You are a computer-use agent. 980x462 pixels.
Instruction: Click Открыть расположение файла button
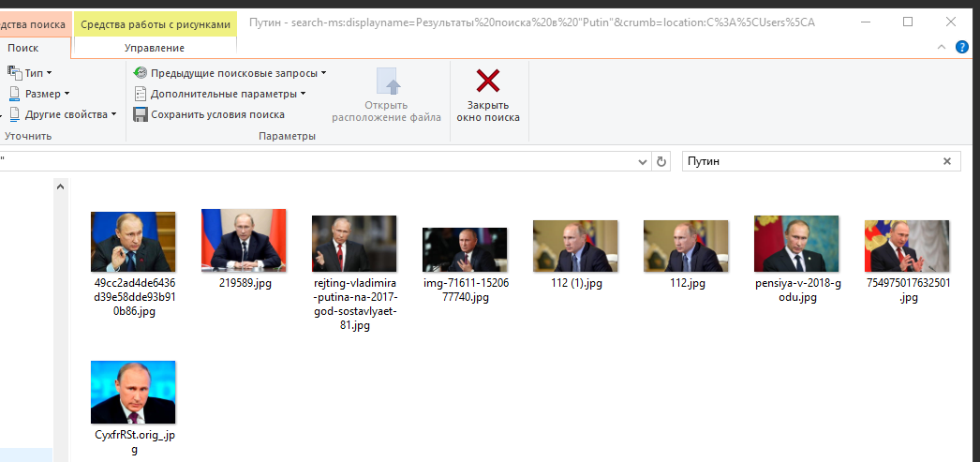tap(386, 95)
